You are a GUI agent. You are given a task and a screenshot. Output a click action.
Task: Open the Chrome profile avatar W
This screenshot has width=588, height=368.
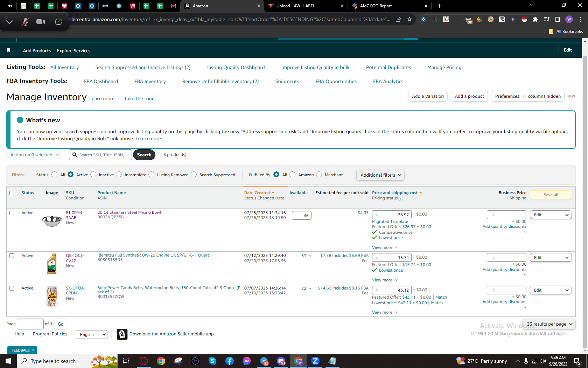pyautogui.click(x=569, y=19)
